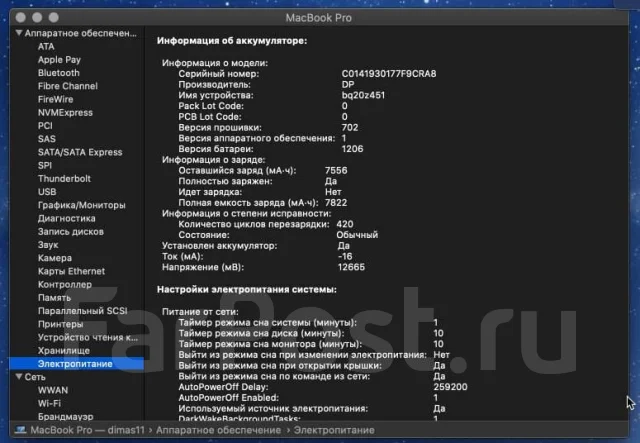The image size is (640, 443).
Task: Open SATA/SATA Express entry
Action: (80, 152)
